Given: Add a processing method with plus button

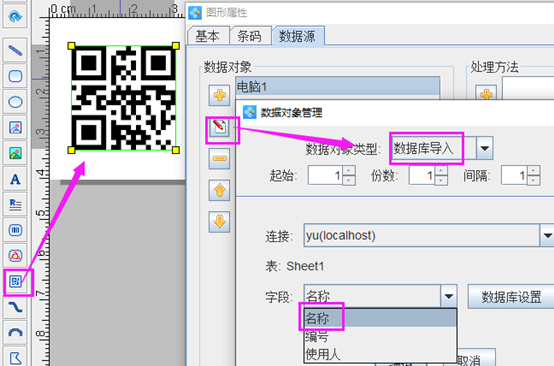Looking at the screenshot, I should point(487,94).
